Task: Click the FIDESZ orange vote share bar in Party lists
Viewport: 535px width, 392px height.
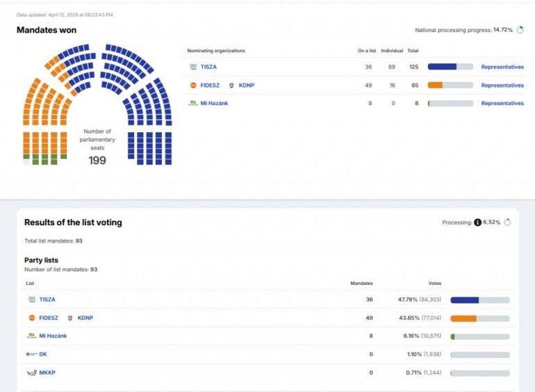Action: [x=463, y=318]
